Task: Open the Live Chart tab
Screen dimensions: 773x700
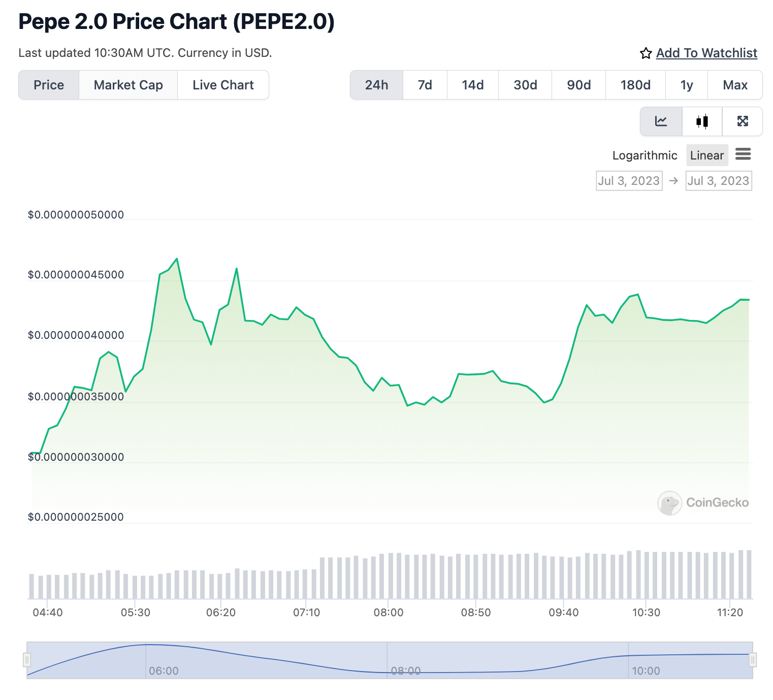Action: point(223,85)
